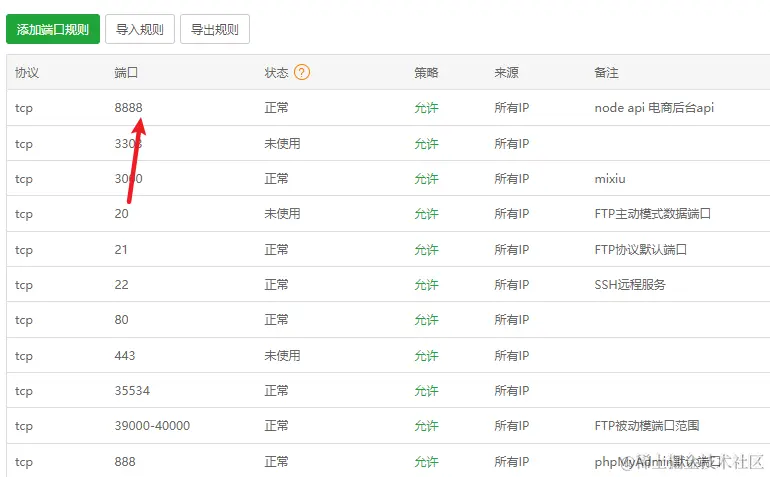Click the mixiu remark cell
Screen dimensions: 770x477
pyautogui.click(x=610, y=179)
